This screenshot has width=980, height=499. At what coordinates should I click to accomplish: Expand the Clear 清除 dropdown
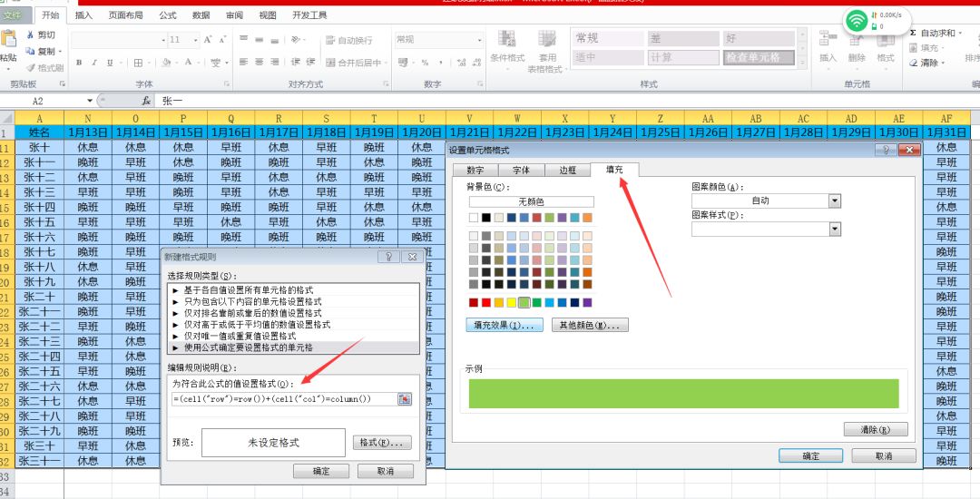point(943,64)
